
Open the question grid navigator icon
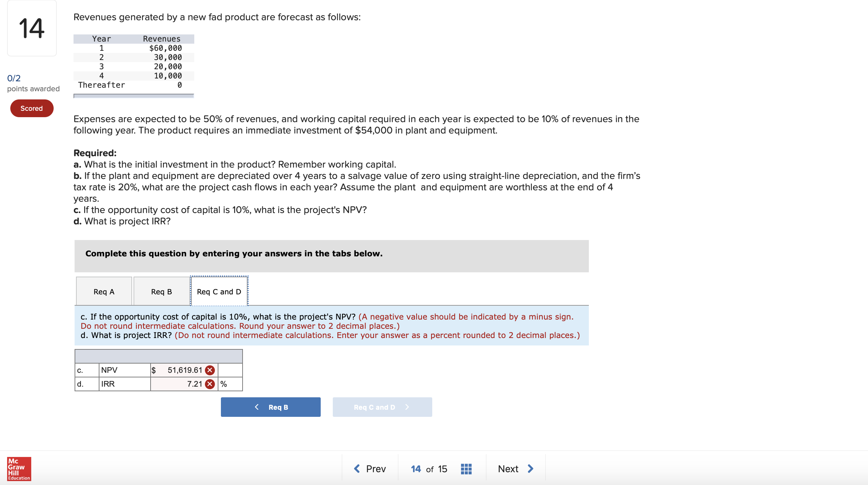click(466, 469)
